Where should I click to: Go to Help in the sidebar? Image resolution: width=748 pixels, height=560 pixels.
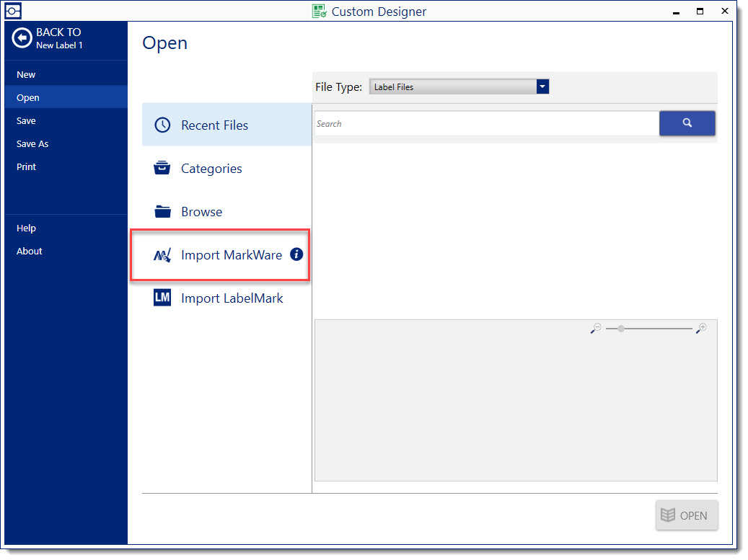[26, 228]
